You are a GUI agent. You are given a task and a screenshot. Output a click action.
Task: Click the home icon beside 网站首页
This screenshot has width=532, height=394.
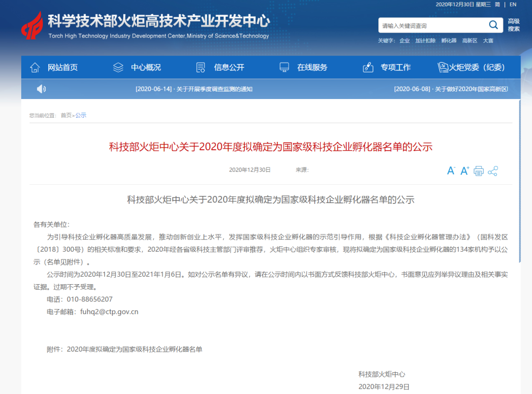click(x=35, y=67)
